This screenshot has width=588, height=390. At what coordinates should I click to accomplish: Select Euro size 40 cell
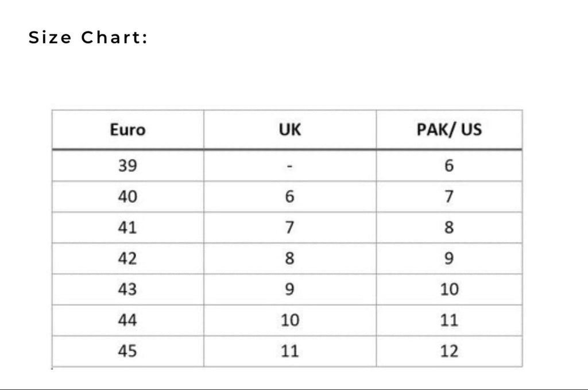[127, 196]
